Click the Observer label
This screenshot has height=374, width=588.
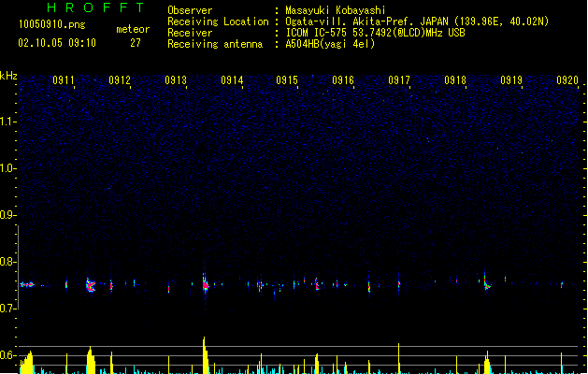[x=190, y=10]
